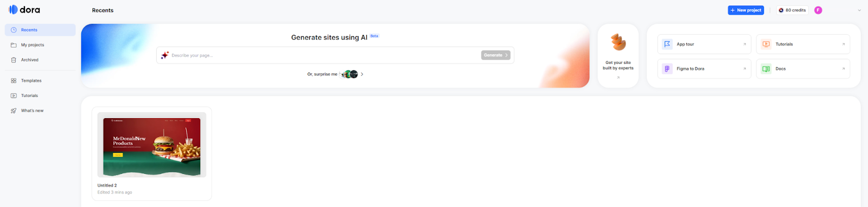Viewport: 868px width, 207px height.
Task: Click the Figma to Dora icon card
Action: 704,69
